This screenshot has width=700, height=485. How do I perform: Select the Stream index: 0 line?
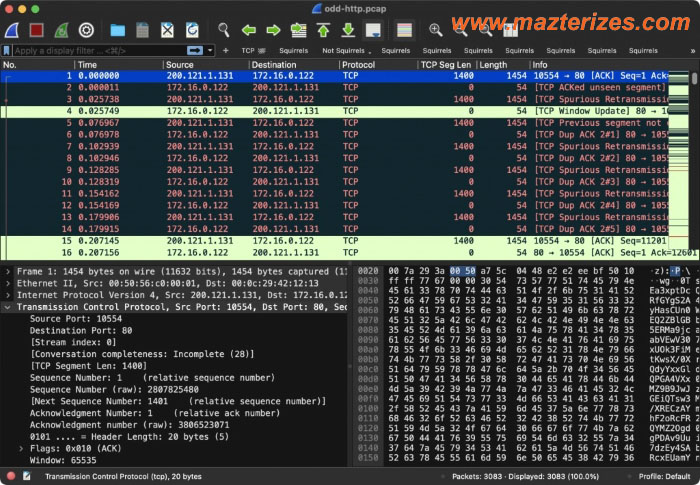(72, 343)
